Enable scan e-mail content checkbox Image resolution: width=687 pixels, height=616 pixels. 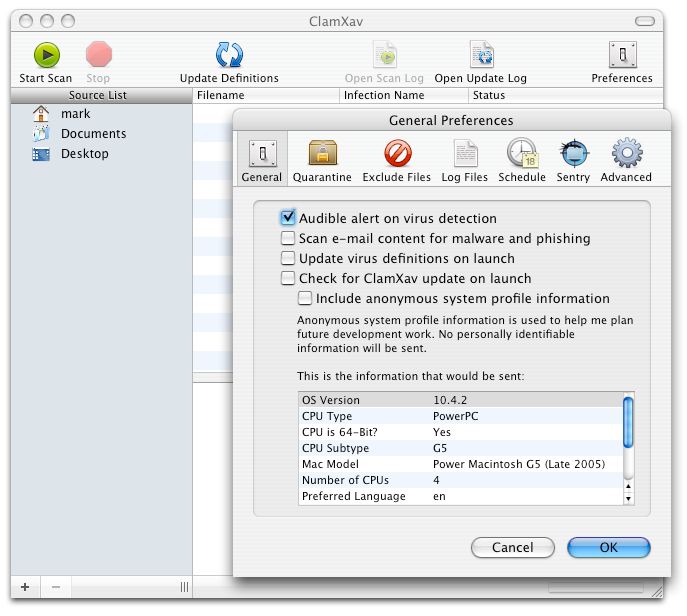(x=289, y=239)
